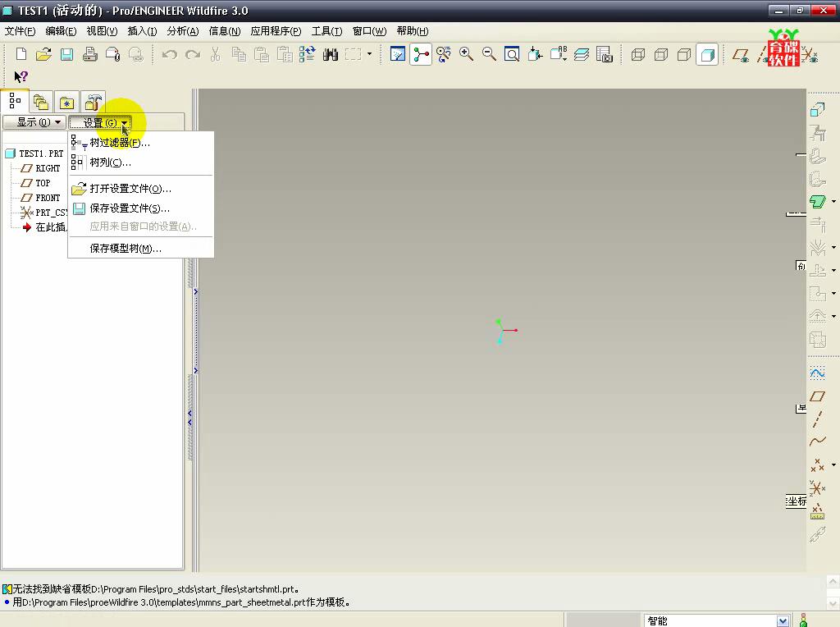The width and height of the screenshot is (840, 627).
Task: Switch to the Model Tree navigator tab
Action: pyautogui.click(x=15, y=101)
